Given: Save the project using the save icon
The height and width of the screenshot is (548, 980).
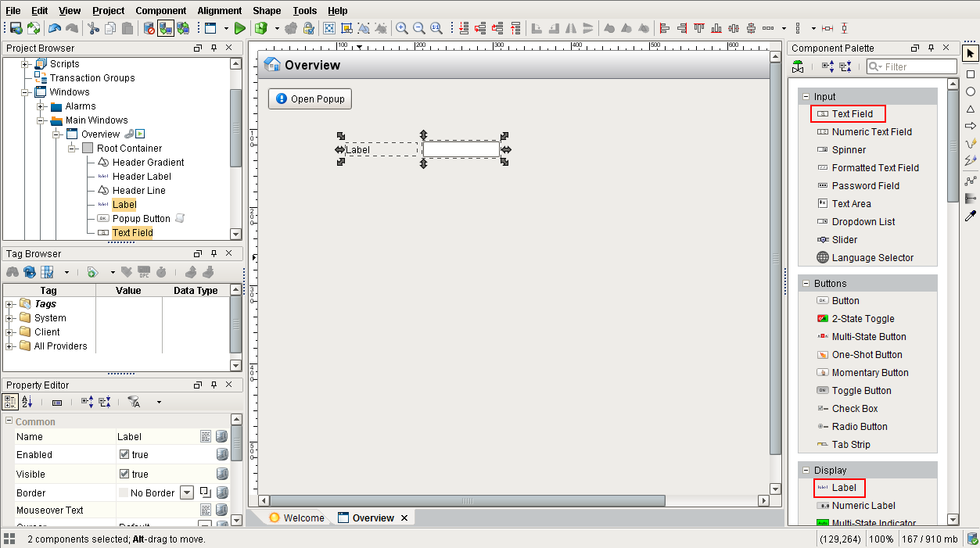Looking at the screenshot, I should coord(16,28).
